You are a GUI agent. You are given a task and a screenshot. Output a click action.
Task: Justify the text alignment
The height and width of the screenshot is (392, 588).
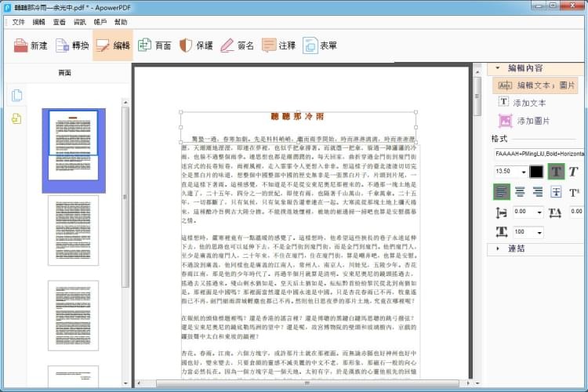click(556, 192)
